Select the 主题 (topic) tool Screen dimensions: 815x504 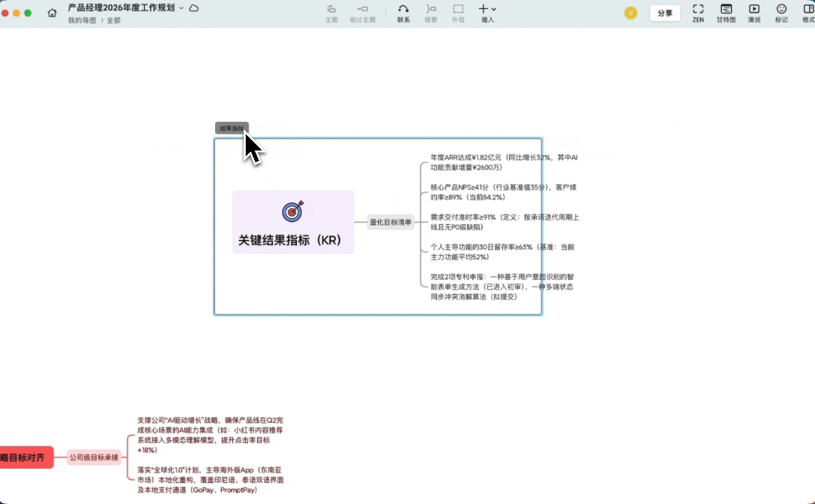[x=330, y=12]
